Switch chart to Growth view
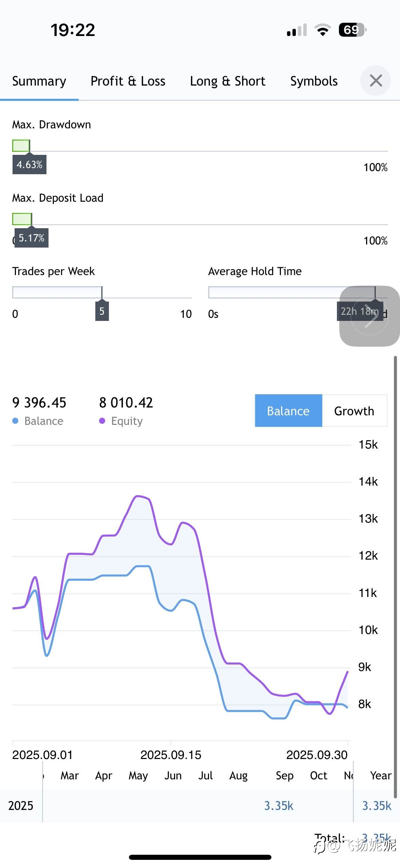 click(x=354, y=411)
